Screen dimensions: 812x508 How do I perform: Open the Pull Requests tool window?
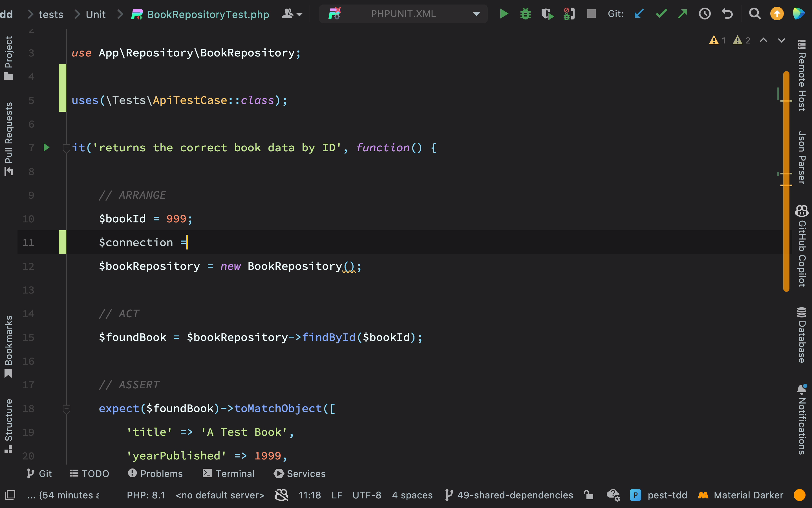[x=8, y=139]
